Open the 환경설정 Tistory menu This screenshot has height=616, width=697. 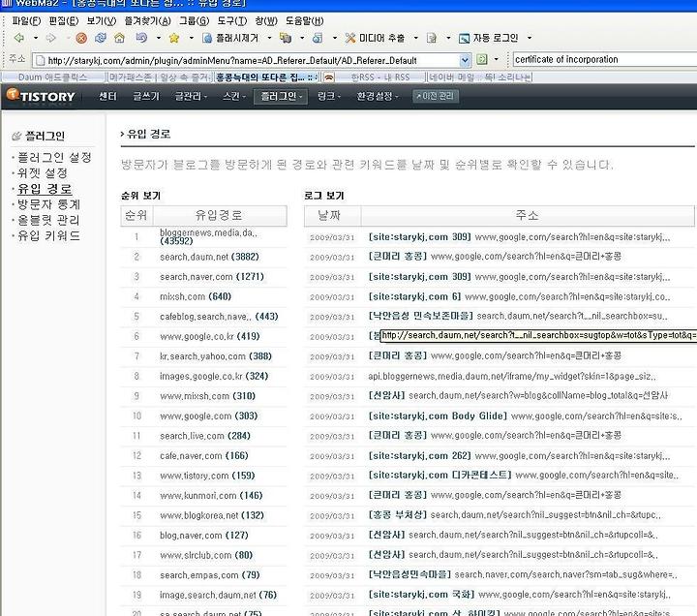[x=378, y=96]
